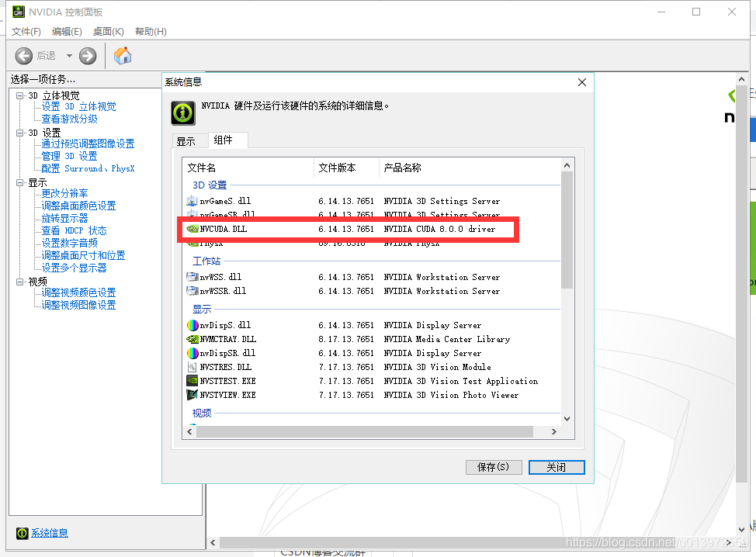Open 设置 3D 立体视觉 task
Viewport: 756px width, 557px height.
pyautogui.click(x=78, y=106)
